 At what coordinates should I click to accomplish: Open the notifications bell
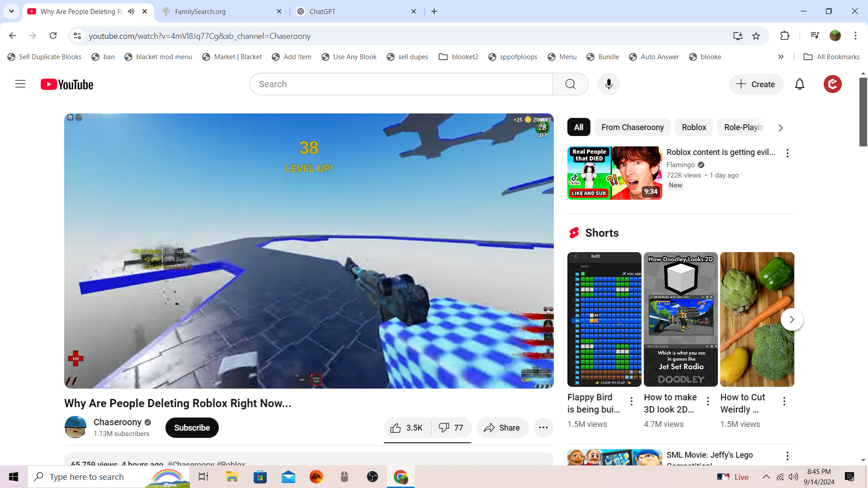click(x=799, y=84)
